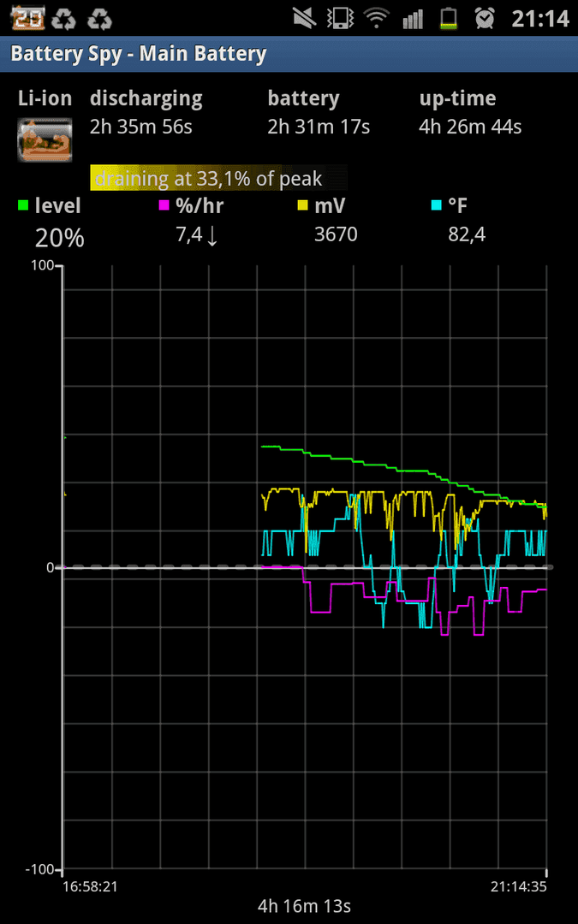This screenshot has width=578, height=924.
Task: Tap the muted sound icon in status bar
Action: coord(307,18)
